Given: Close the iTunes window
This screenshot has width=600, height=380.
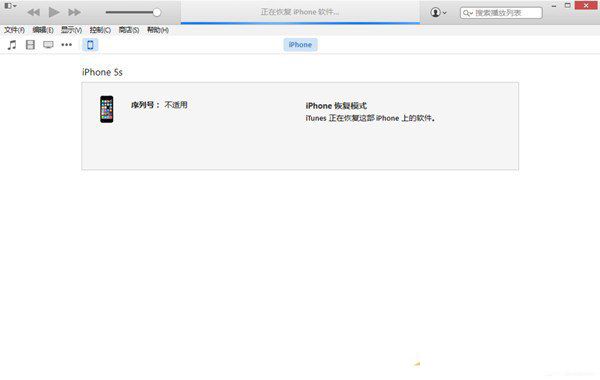Looking at the screenshot, I should pos(586,5).
